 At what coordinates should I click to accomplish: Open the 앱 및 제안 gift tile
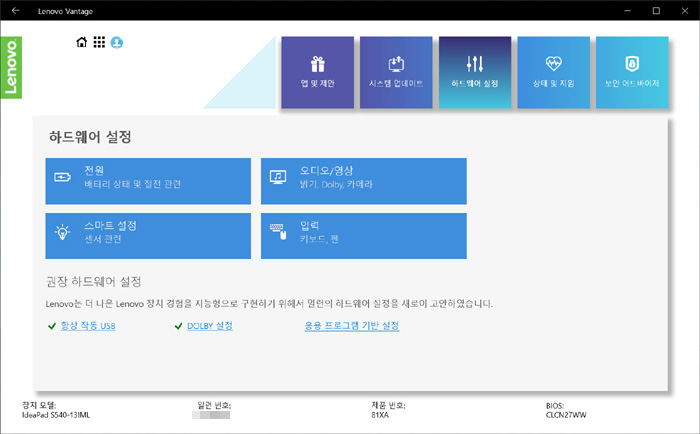(318, 72)
